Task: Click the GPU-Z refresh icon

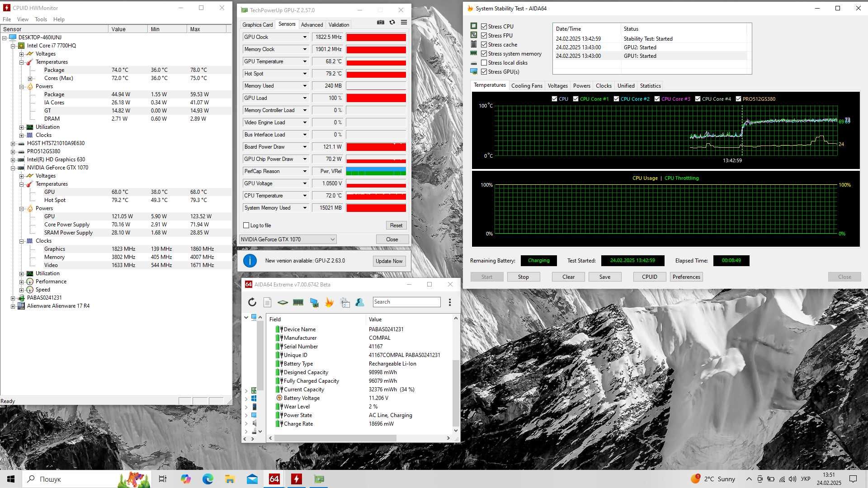Action: click(392, 22)
